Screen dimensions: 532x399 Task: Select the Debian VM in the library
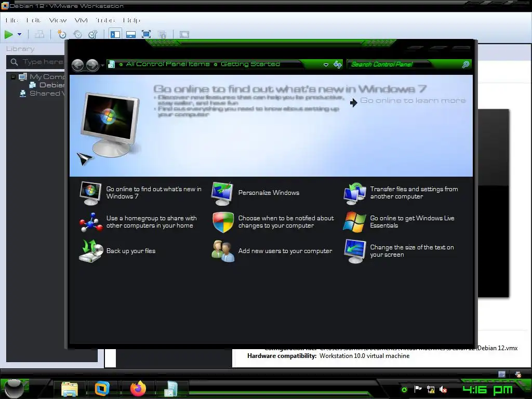(47, 85)
